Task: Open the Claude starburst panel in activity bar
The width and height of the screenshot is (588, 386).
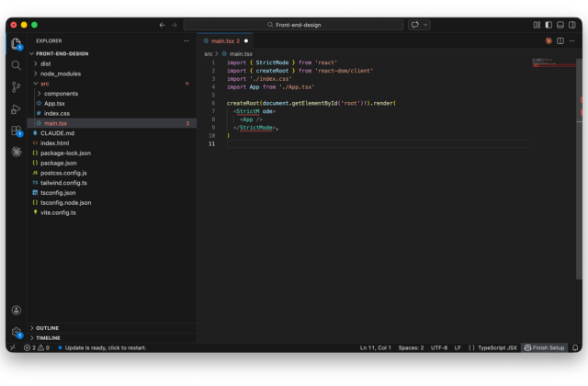Action: coord(17,152)
